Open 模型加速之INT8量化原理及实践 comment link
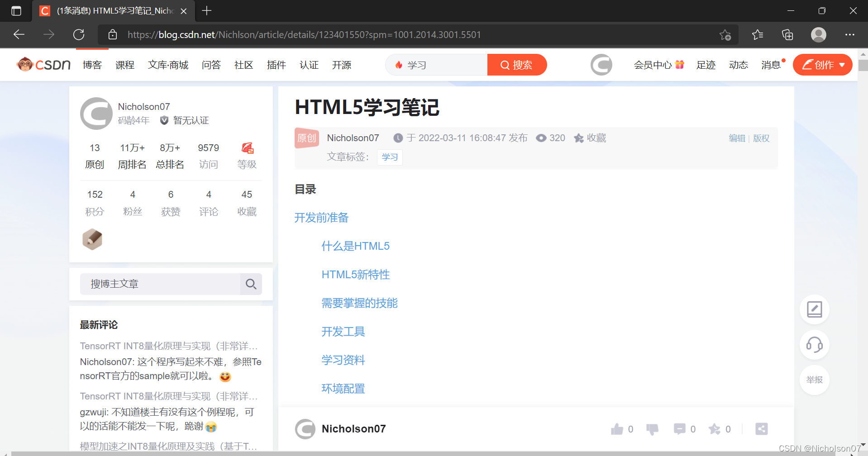 169,446
